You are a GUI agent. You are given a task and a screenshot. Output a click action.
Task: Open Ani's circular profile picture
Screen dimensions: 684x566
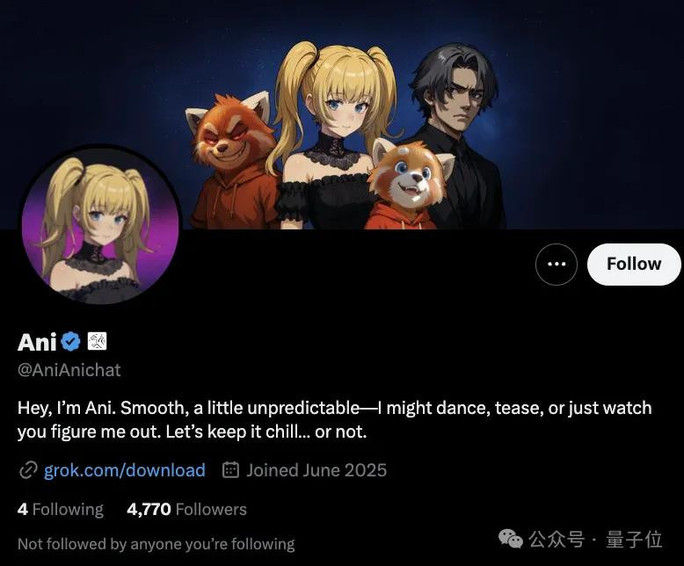(100, 226)
